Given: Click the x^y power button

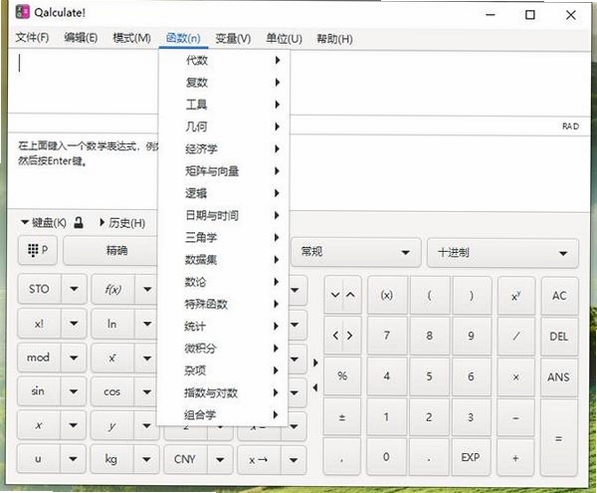Looking at the screenshot, I should point(516,296).
